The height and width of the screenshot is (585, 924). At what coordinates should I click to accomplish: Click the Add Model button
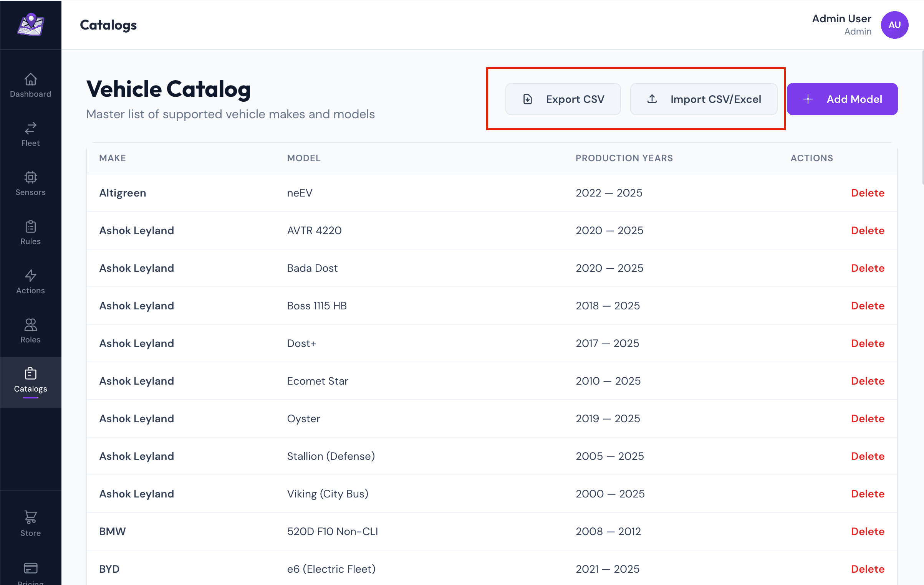click(842, 99)
